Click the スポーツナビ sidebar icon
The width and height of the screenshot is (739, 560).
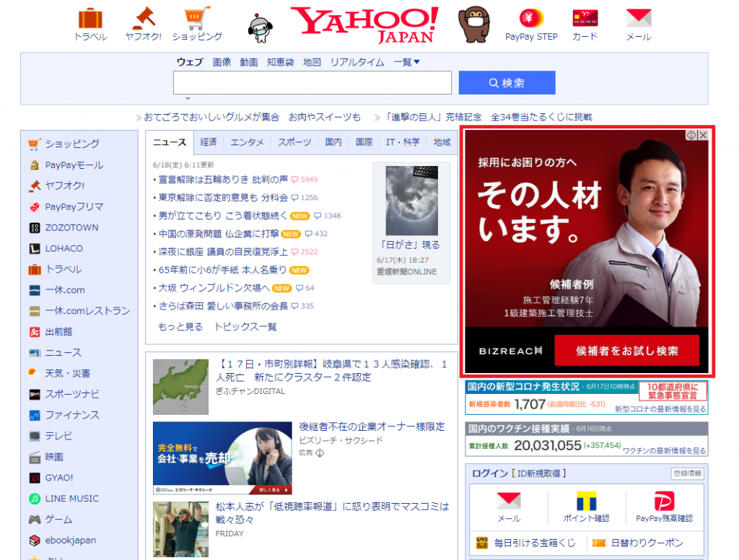click(x=34, y=394)
